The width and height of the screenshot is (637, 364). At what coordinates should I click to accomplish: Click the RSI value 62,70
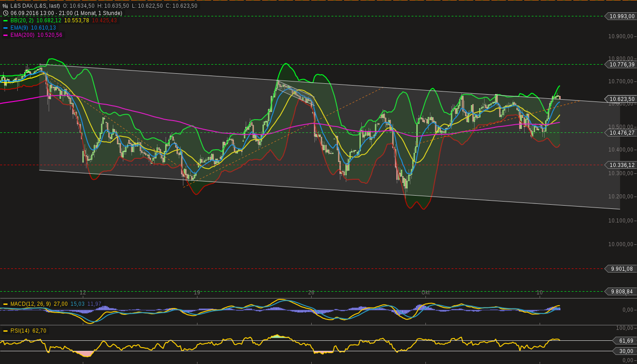pos(39,331)
